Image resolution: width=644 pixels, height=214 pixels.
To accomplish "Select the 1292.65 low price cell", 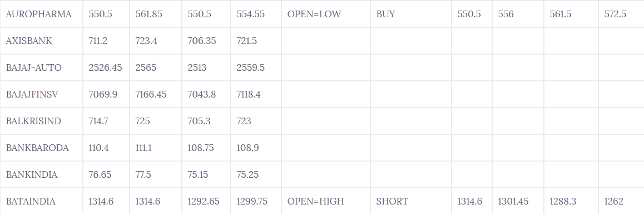I will pos(206,201).
